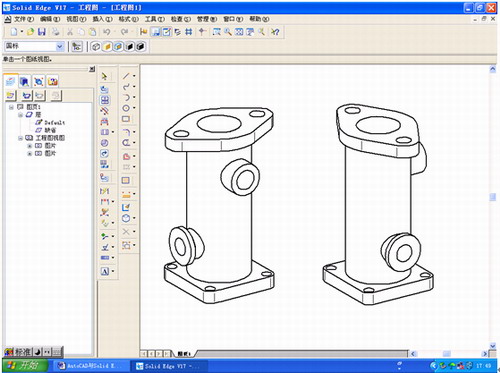Screen dimensions: 500x373
Task: Toggle the grid display button
Action: click(x=189, y=32)
